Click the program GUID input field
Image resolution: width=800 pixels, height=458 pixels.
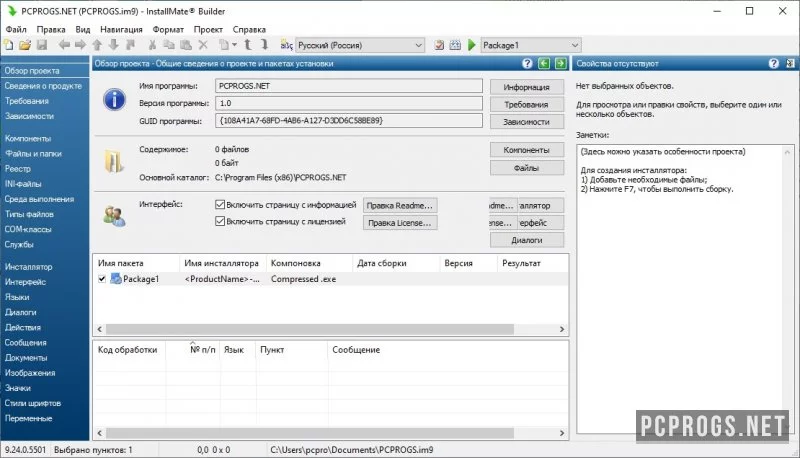pos(348,120)
